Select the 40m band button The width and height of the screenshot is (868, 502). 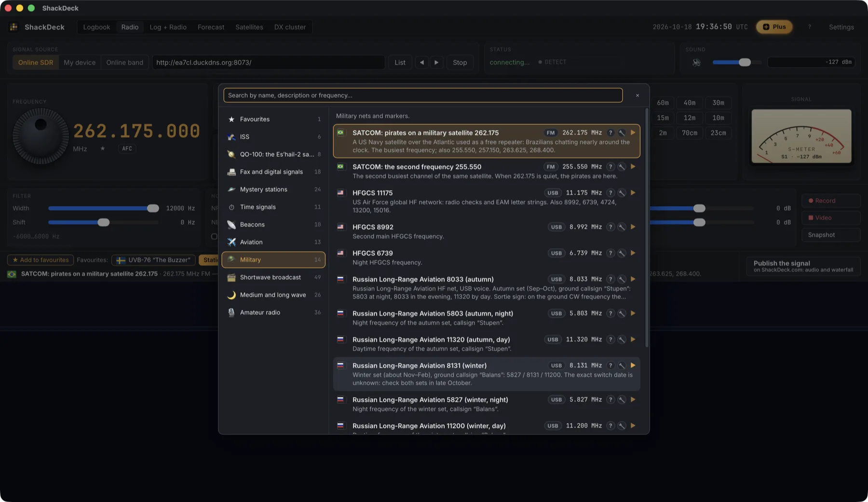tap(690, 103)
